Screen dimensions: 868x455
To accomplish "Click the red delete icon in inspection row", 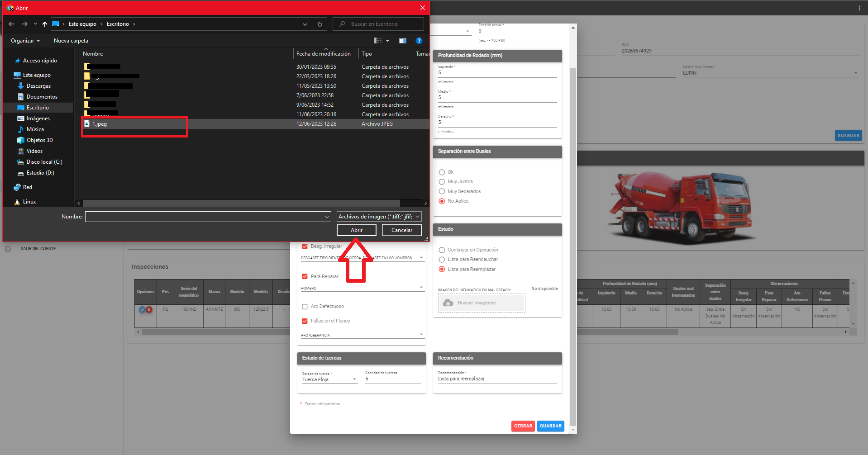I will point(149,310).
